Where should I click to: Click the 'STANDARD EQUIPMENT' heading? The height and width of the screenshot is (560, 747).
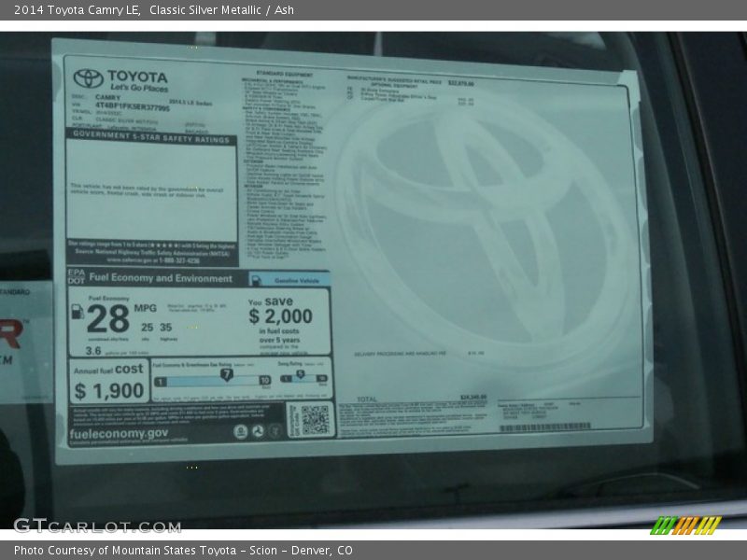tap(285, 74)
